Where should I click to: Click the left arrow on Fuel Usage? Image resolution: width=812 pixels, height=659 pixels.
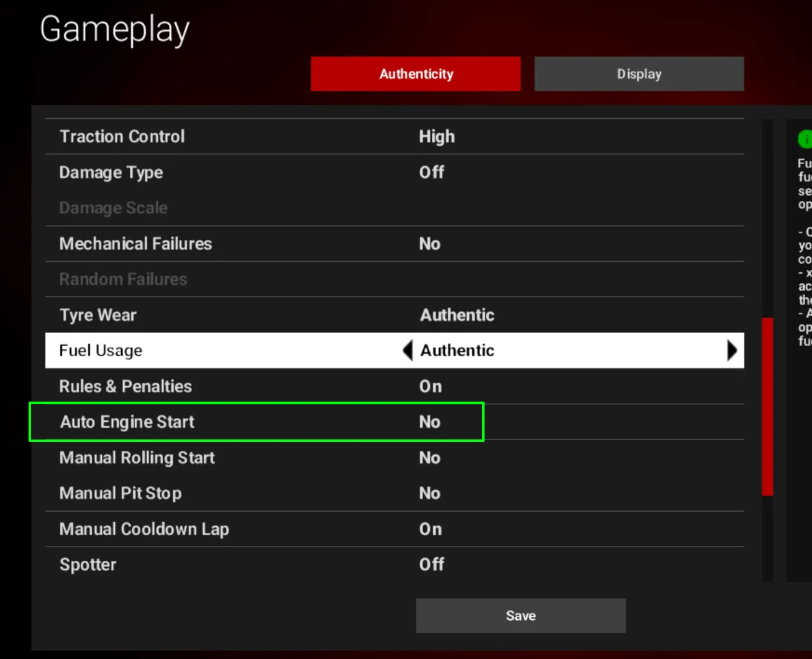tap(408, 351)
